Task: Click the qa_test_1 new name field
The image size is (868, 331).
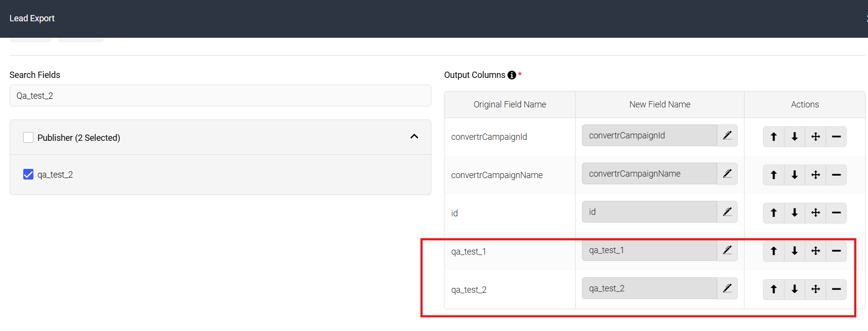Action: point(649,250)
